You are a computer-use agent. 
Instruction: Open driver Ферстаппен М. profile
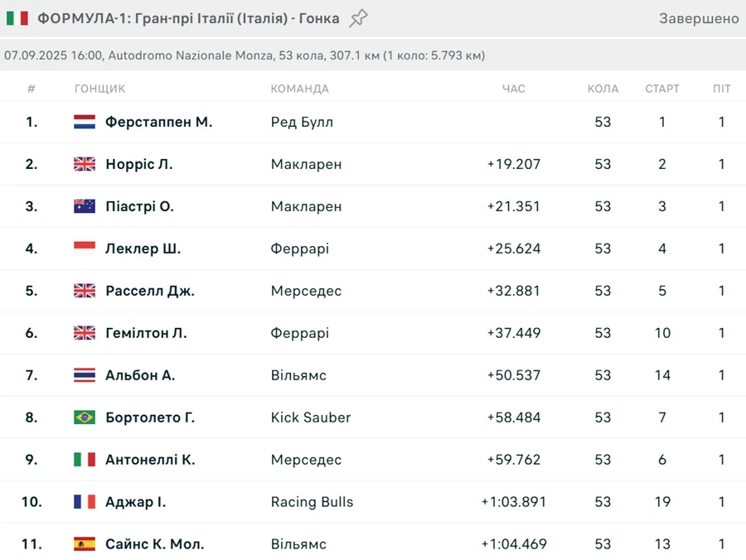click(x=158, y=122)
